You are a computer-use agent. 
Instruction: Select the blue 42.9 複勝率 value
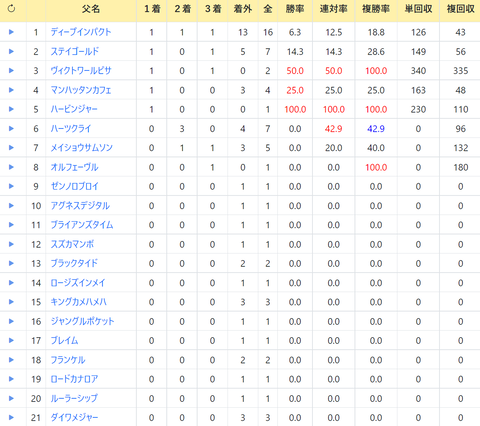(x=376, y=129)
